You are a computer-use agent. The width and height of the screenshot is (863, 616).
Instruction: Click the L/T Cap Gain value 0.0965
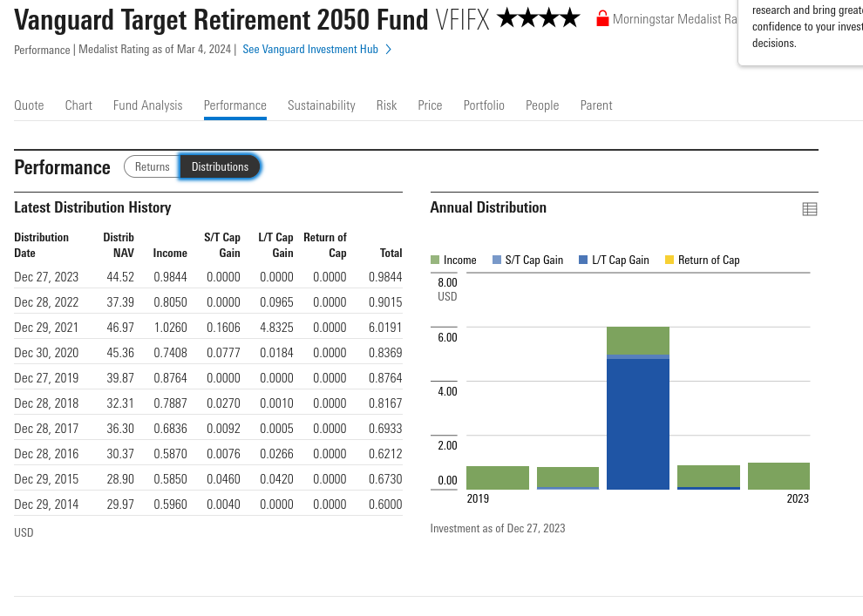click(276, 302)
